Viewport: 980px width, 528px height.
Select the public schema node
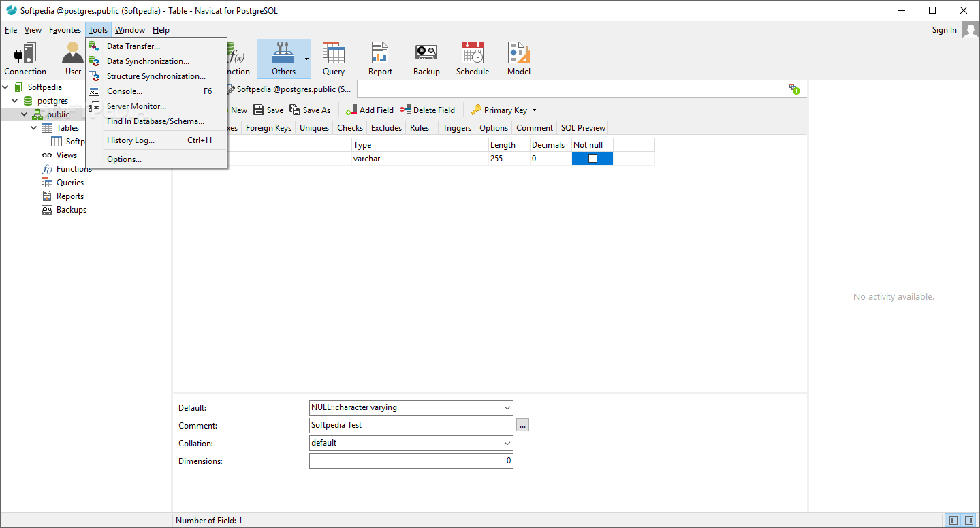click(58, 114)
